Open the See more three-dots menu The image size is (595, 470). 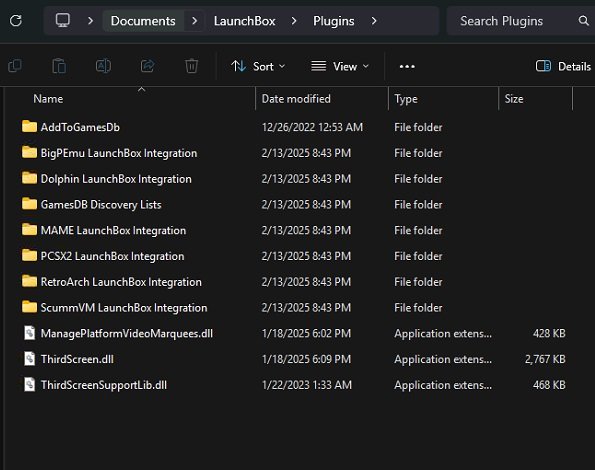(407, 66)
